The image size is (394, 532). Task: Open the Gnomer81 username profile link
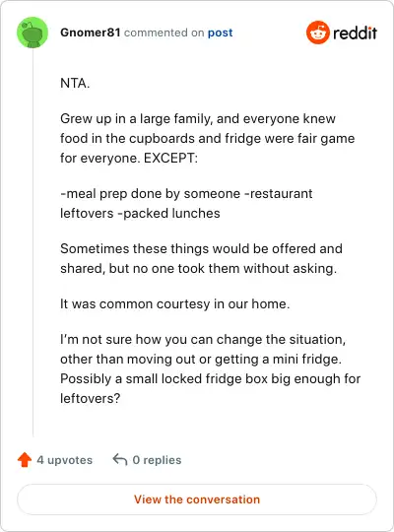tap(91, 33)
